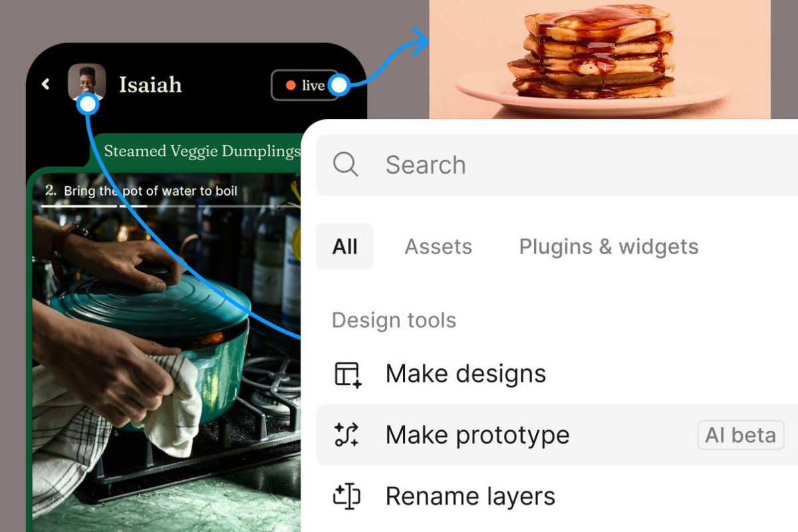Click the Make designs icon
Viewport: 798px width, 532px height.
(346, 374)
